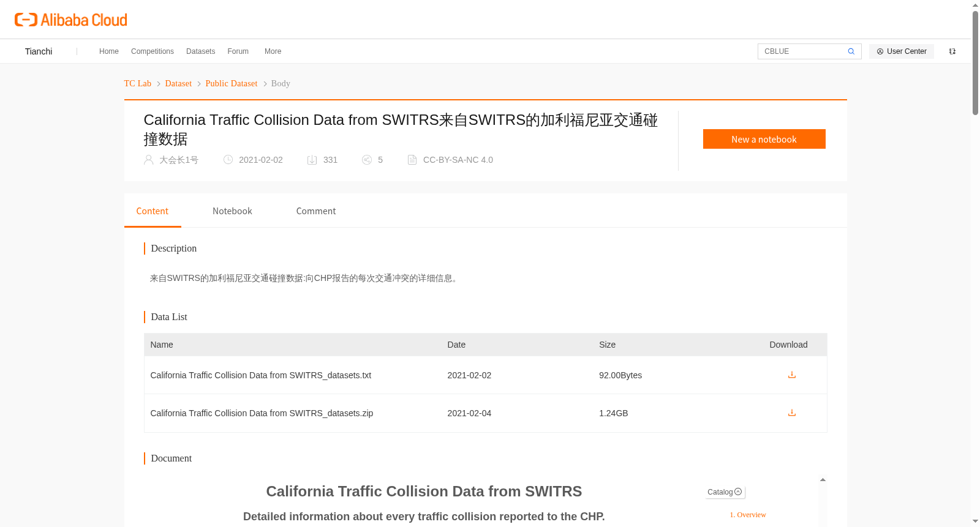Viewport: 980px width, 527px height.
Task: Click Tianchi site title
Action: 39,51
